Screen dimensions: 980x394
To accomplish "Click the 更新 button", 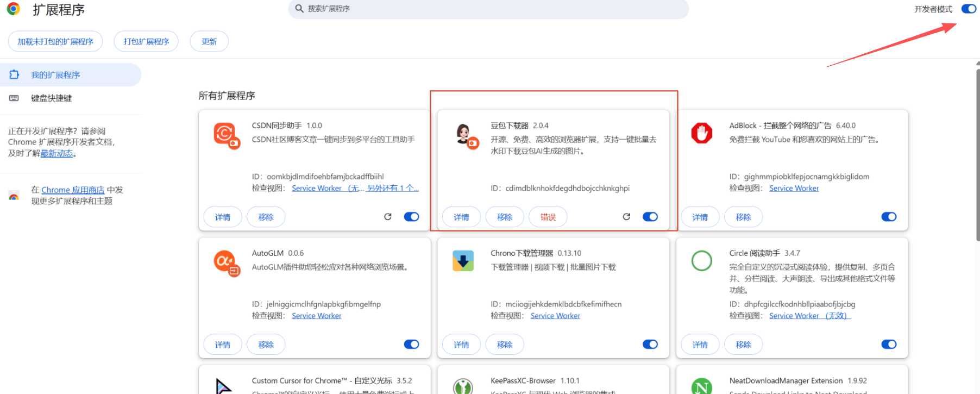I will (209, 41).
